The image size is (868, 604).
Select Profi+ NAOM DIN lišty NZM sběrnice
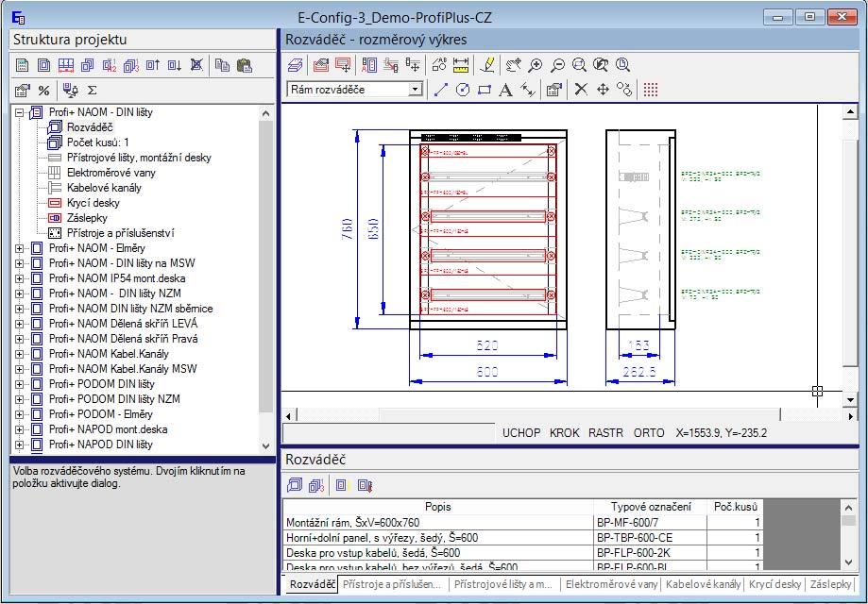coord(130,309)
